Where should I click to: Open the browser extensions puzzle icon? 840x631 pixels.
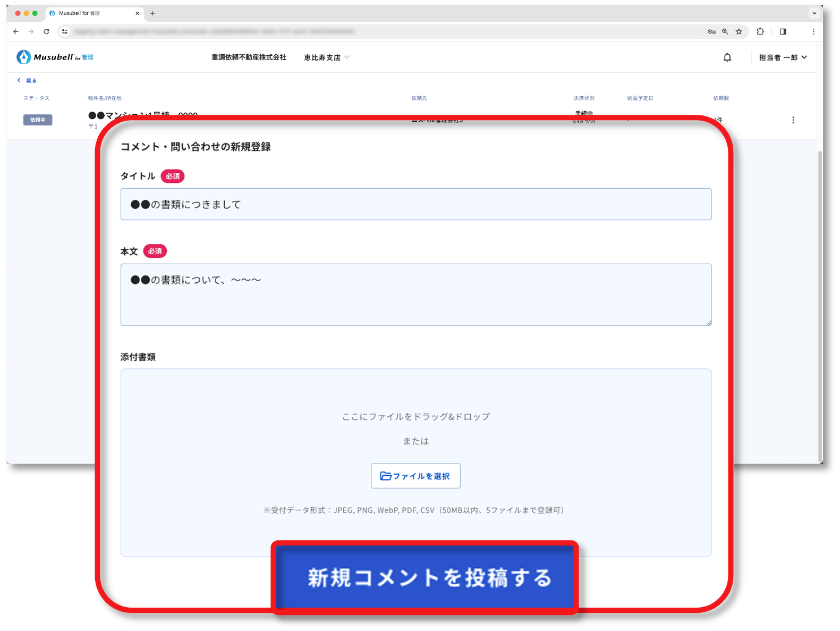click(x=760, y=32)
